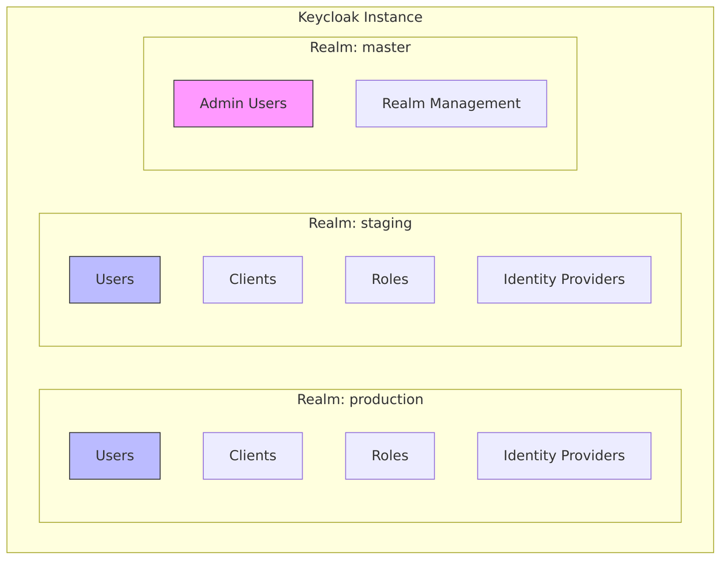Select Clients node in staging realm
Screen dimensions: 728x566
pos(252,280)
